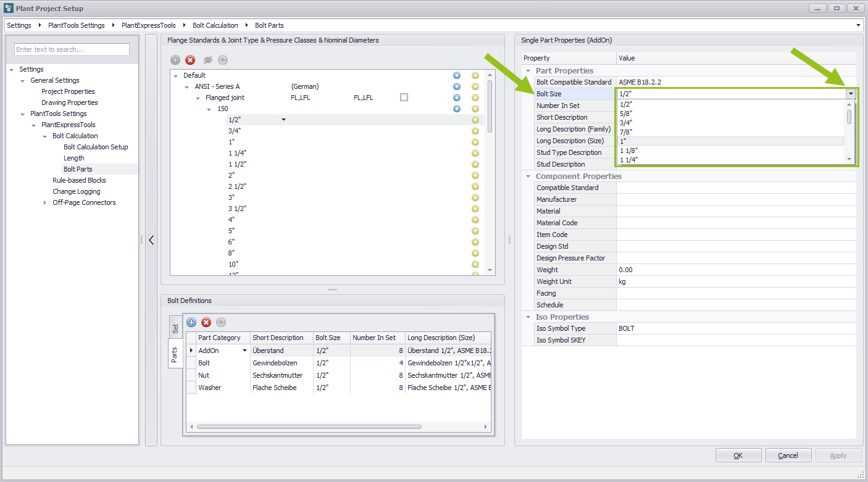Viewport: 868px width, 482px height.
Task: Click the grey add icon above flange standards tree
Action: click(x=175, y=60)
